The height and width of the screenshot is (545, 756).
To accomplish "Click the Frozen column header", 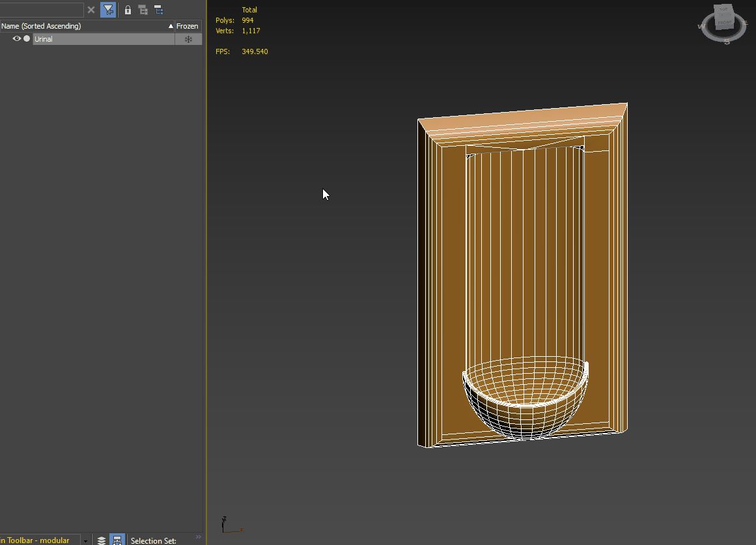I will pos(188,26).
